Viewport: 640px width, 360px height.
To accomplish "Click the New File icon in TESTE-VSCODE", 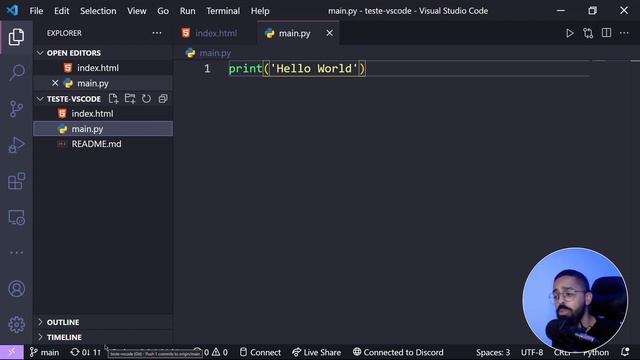I will (113, 98).
